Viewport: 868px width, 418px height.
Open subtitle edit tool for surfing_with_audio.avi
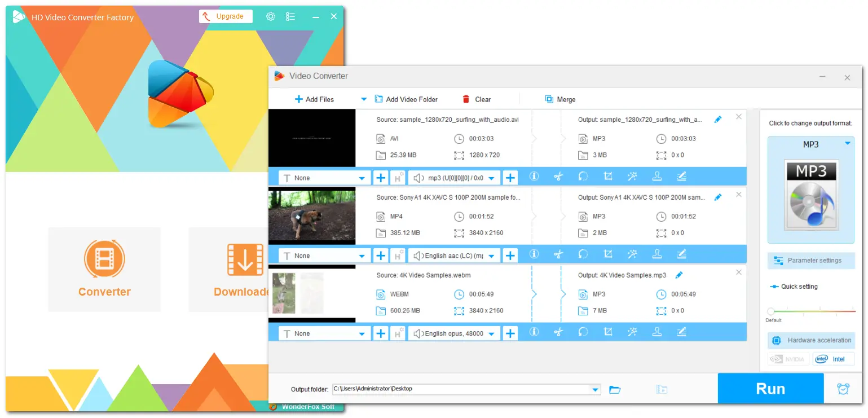pos(681,177)
